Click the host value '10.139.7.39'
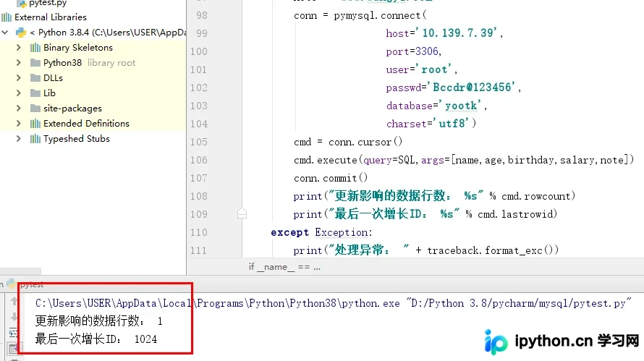644x361 pixels. (459, 33)
